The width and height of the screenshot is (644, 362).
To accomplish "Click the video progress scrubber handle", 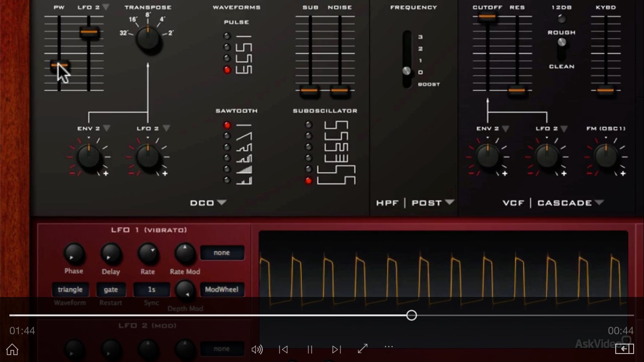I will coord(412,315).
